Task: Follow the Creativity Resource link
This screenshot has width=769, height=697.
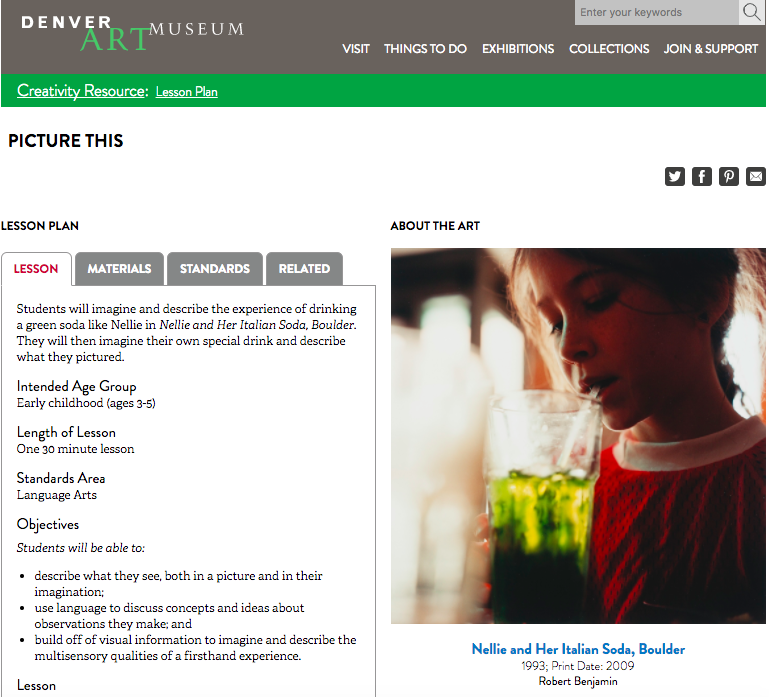Action: point(81,91)
